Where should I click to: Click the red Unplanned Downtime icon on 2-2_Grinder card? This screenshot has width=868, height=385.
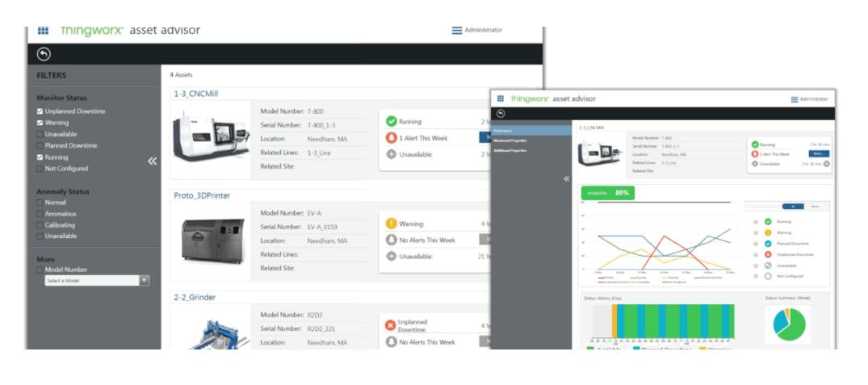pyautogui.click(x=391, y=325)
